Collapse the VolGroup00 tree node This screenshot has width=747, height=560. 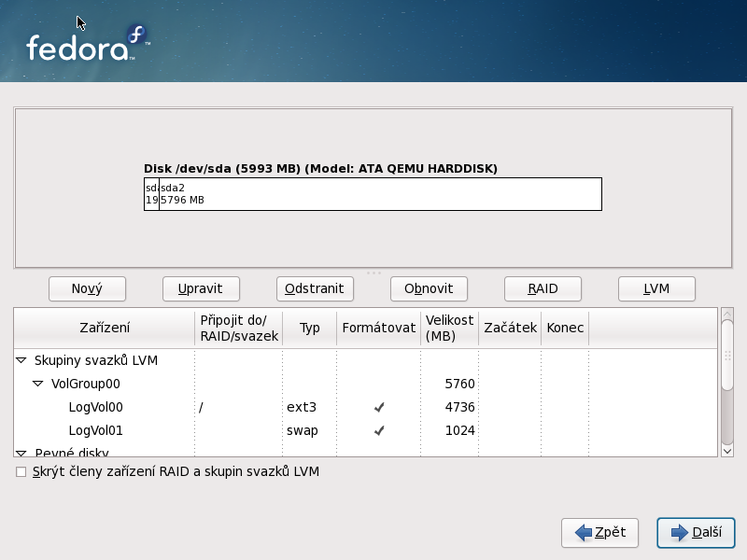38,384
